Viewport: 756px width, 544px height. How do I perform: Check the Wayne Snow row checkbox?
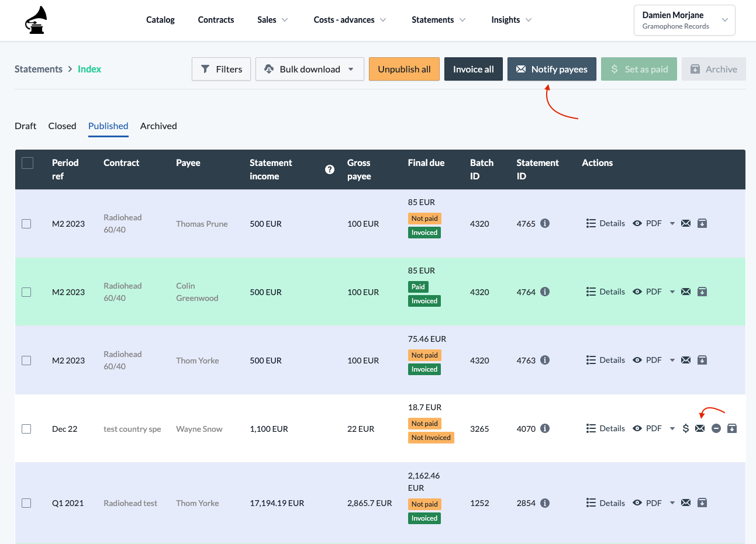click(26, 429)
